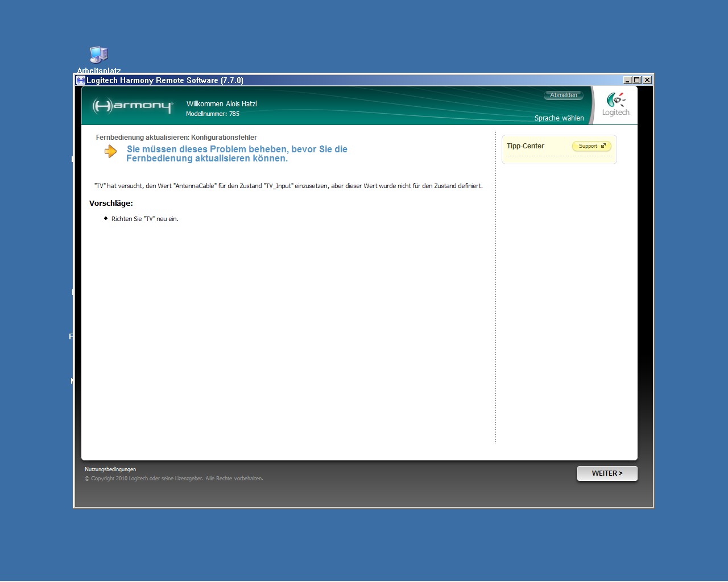
Task: Open the Sprache wählen language link
Action: (x=559, y=118)
